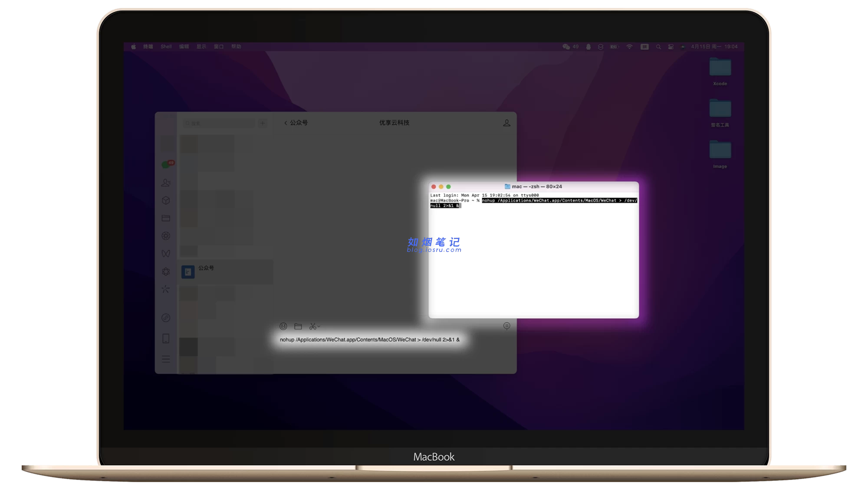Click the send-file folder icon
The height and width of the screenshot is (490, 868).
click(298, 326)
